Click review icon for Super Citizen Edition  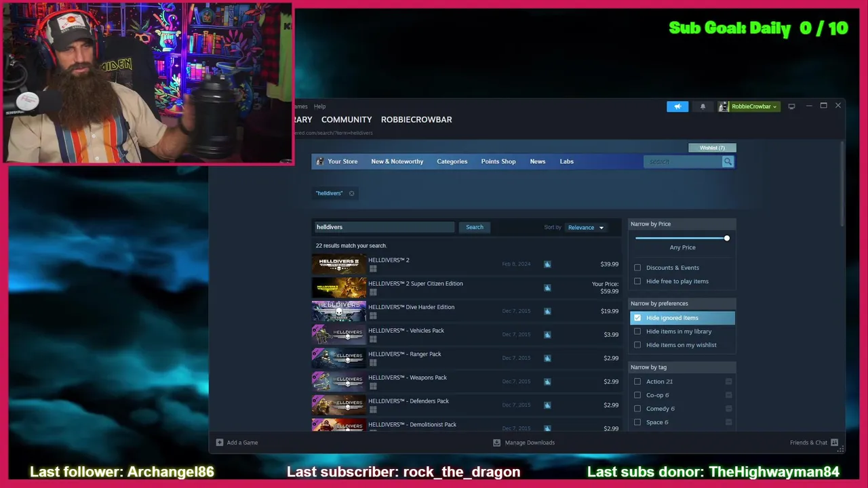tap(547, 287)
